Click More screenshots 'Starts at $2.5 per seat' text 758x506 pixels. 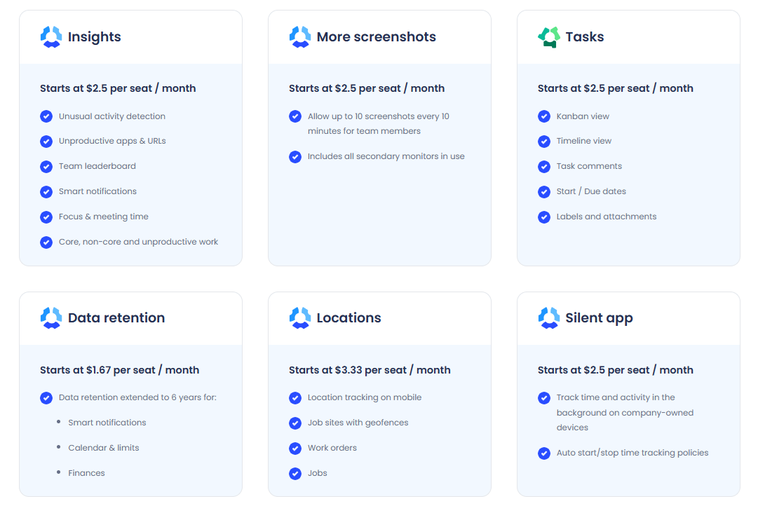coord(366,88)
